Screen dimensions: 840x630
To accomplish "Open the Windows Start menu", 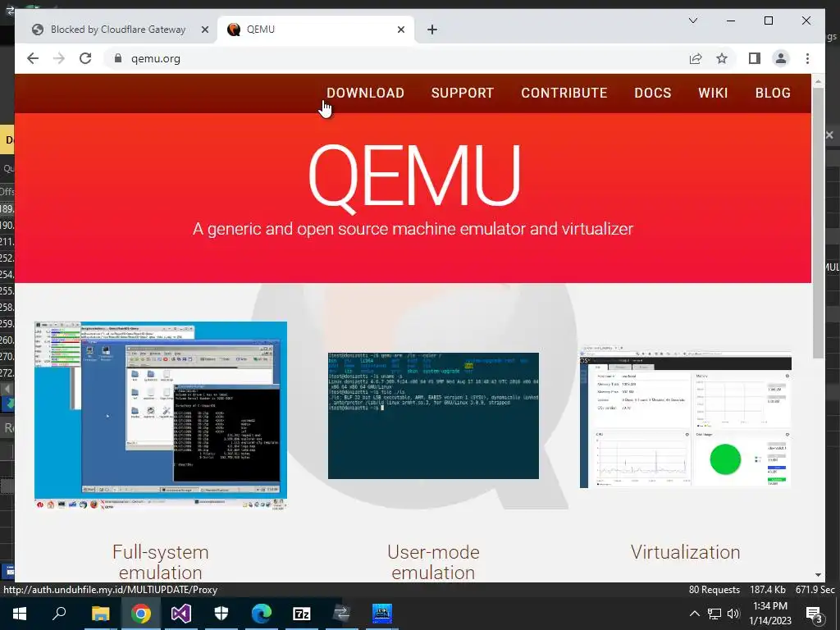I will pyautogui.click(x=20, y=614).
